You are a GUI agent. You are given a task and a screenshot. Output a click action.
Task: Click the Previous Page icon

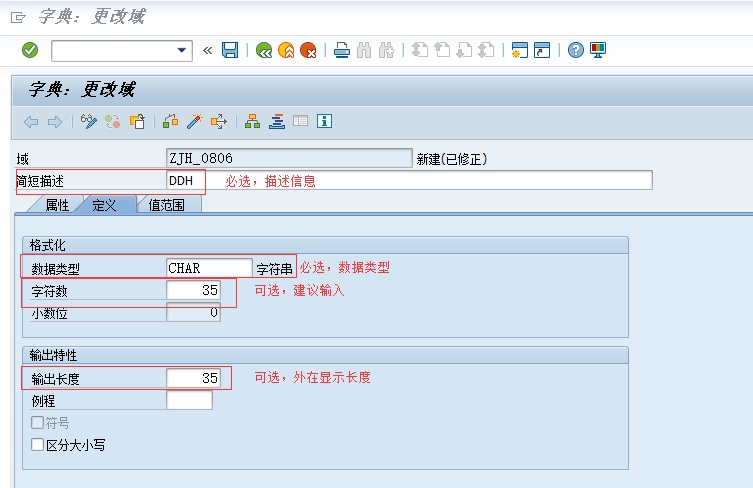click(442, 50)
